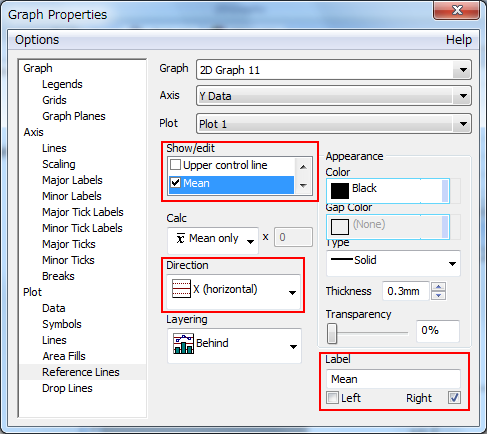Image resolution: width=487 pixels, height=434 pixels.
Task: Click the Behind layering chart icon
Action: coord(183,343)
